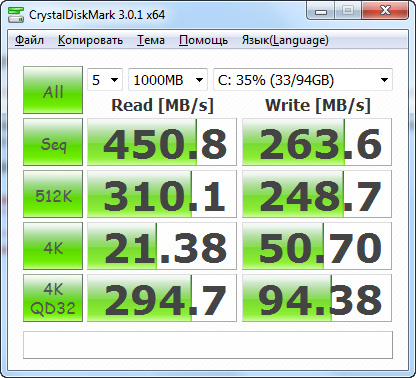This screenshot has height=378, width=416.
Task: Open the drive selection dropdown showing C: 35%
Action: pyautogui.click(x=303, y=80)
